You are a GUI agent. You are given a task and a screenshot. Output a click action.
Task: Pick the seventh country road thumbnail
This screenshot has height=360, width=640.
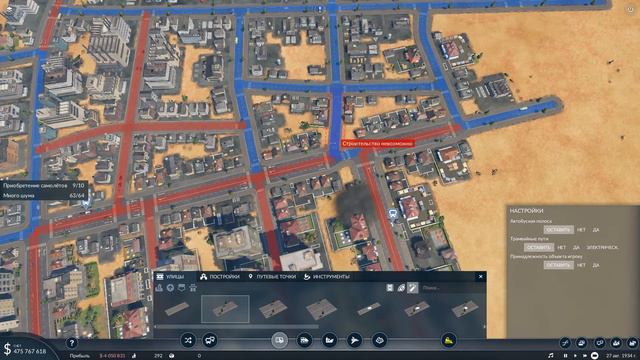point(464,309)
